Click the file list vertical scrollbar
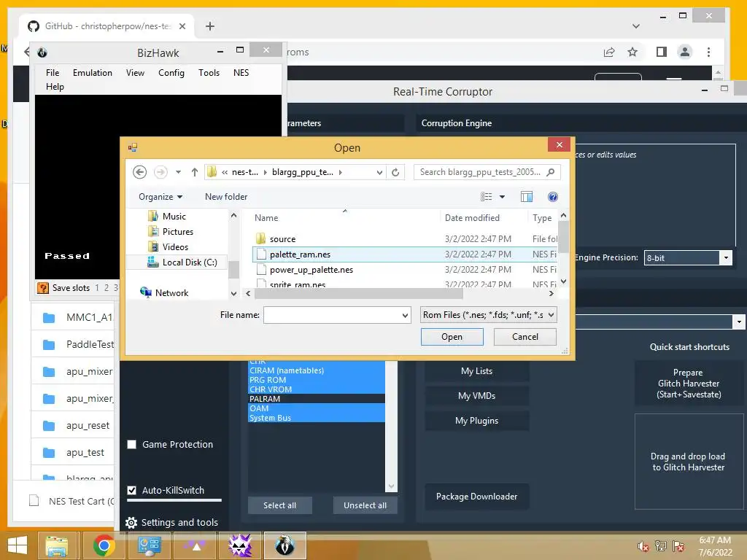The image size is (747, 560). 563,237
